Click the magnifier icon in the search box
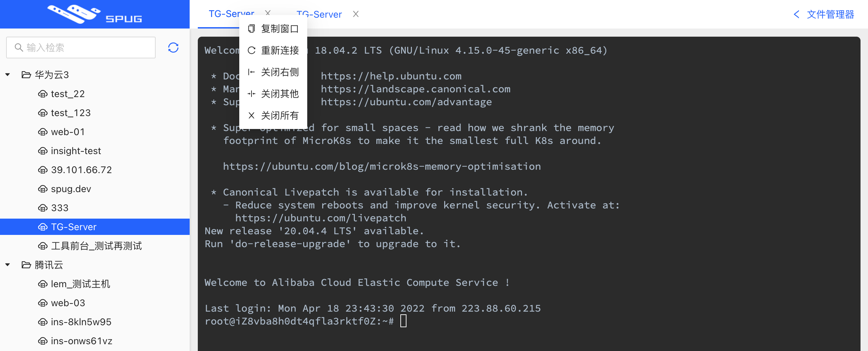The width and height of the screenshot is (868, 351). pos(19,47)
